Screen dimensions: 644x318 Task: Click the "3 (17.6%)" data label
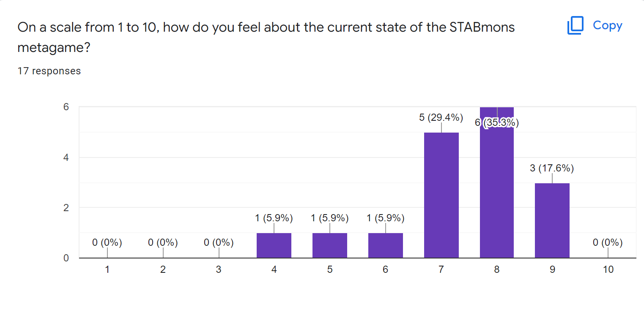pos(552,168)
